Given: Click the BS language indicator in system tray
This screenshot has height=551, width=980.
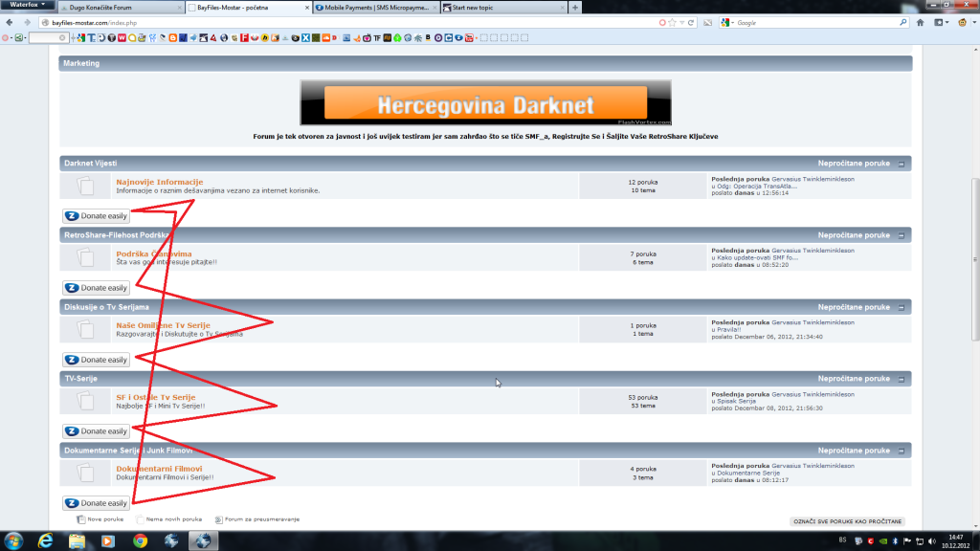Looking at the screenshot, I should 842,540.
